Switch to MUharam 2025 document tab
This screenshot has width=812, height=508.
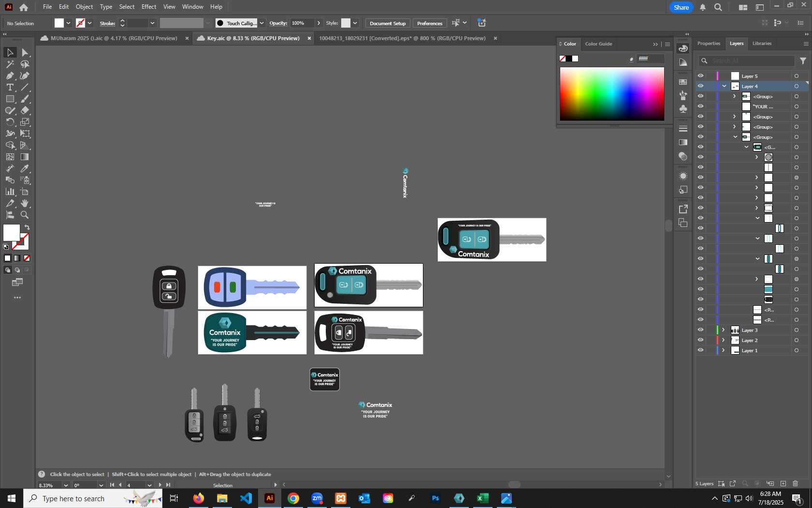(114, 38)
